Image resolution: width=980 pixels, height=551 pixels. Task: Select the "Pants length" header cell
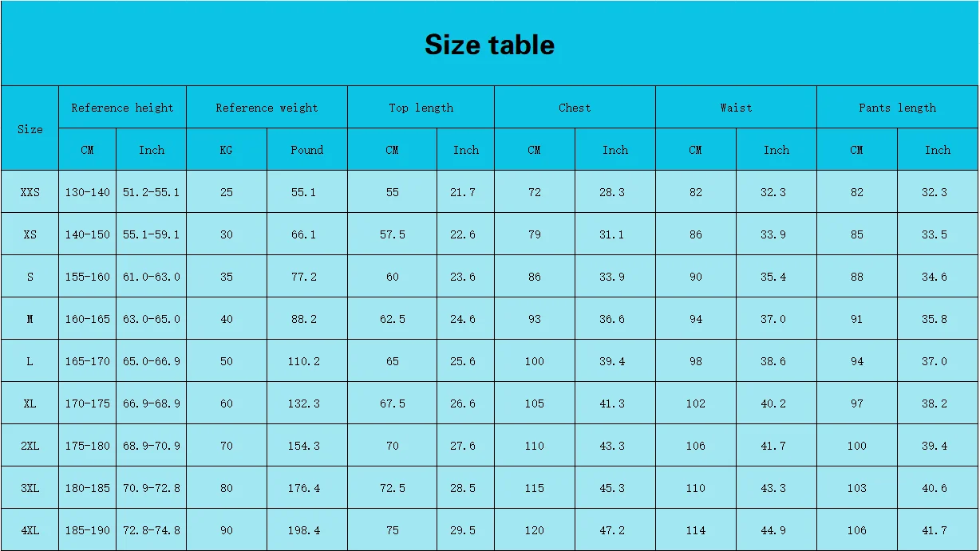[x=897, y=108]
